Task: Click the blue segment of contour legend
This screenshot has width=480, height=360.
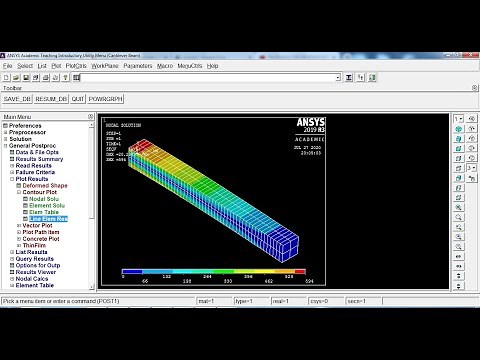Action: pyautogui.click(x=132, y=272)
